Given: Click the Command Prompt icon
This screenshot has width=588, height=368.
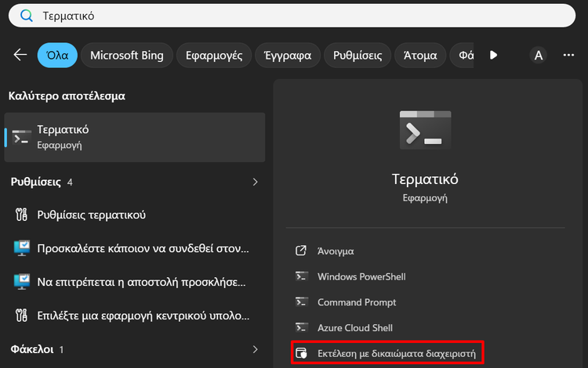Looking at the screenshot, I should pyautogui.click(x=300, y=302).
